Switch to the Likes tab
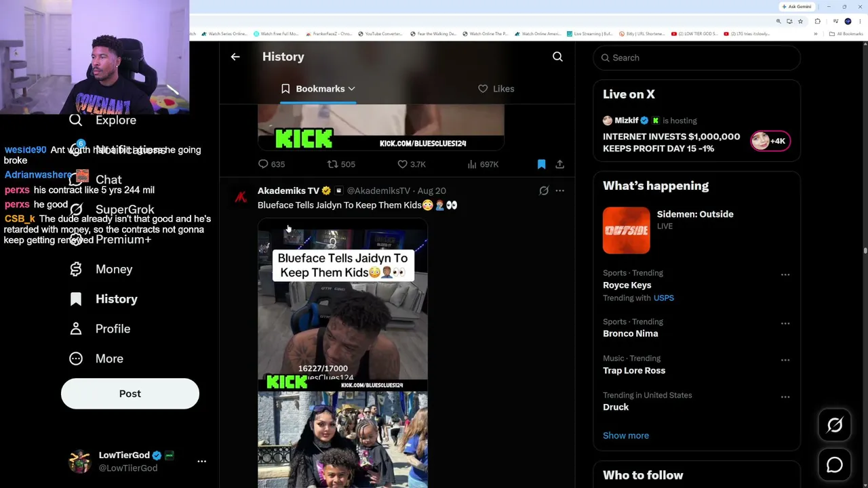Viewport: 868px width, 488px height. (496, 89)
